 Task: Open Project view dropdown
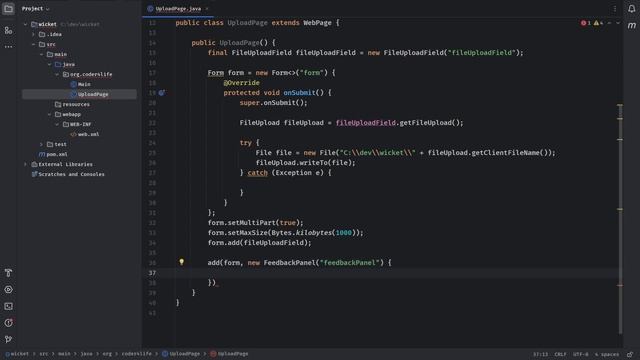pyautogui.click(x=36, y=9)
